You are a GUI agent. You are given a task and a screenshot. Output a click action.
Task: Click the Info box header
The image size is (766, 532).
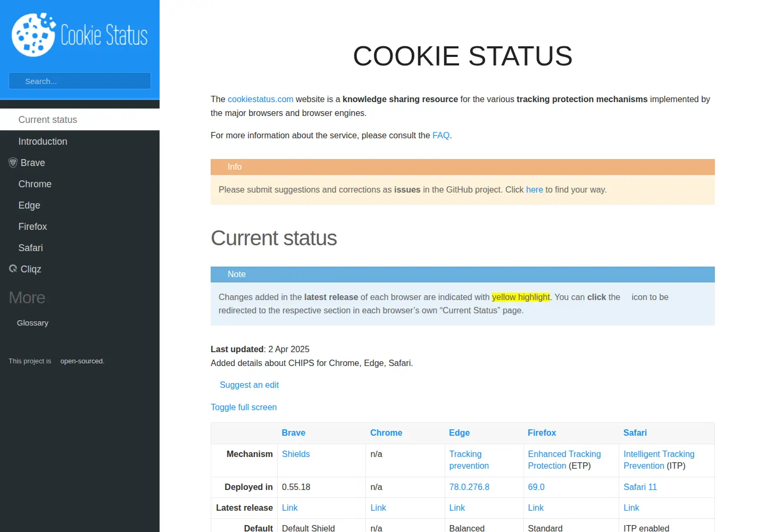pyautogui.click(x=463, y=167)
